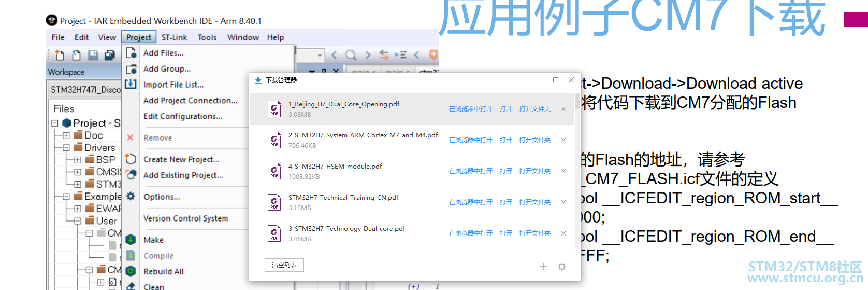Open the Edit menu
Image resolution: width=868 pixels, height=290 pixels.
82,37
